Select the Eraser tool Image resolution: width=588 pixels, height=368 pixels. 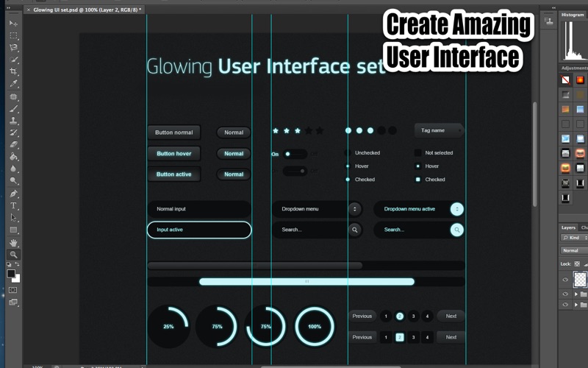pyautogui.click(x=13, y=144)
